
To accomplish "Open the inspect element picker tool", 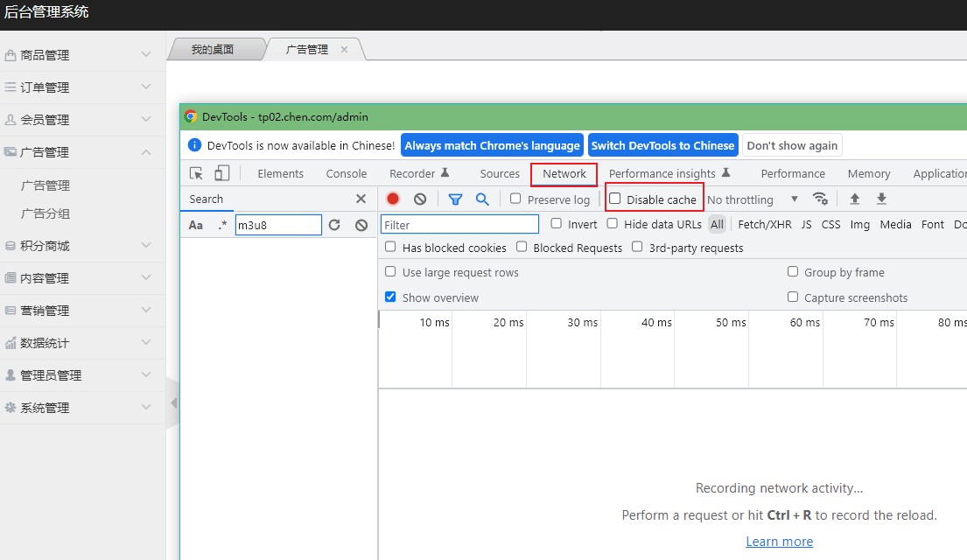I will point(196,173).
